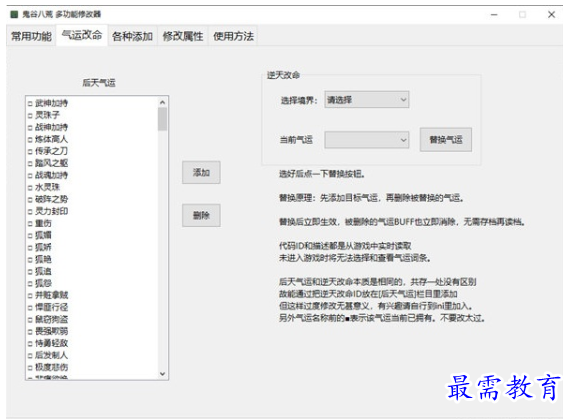Click the line starting with 未进入游戏时
The height and width of the screenshot is (419, 569).
click(x=355, y=258)
